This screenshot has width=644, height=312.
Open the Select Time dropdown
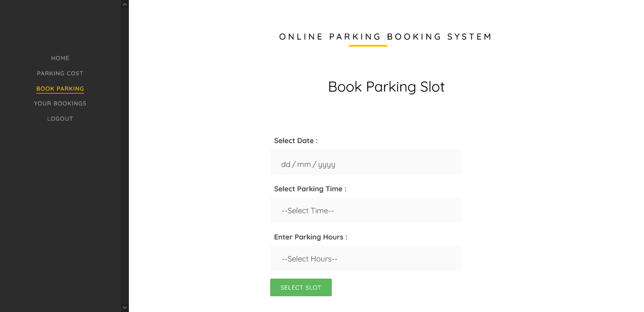[366, 210]
